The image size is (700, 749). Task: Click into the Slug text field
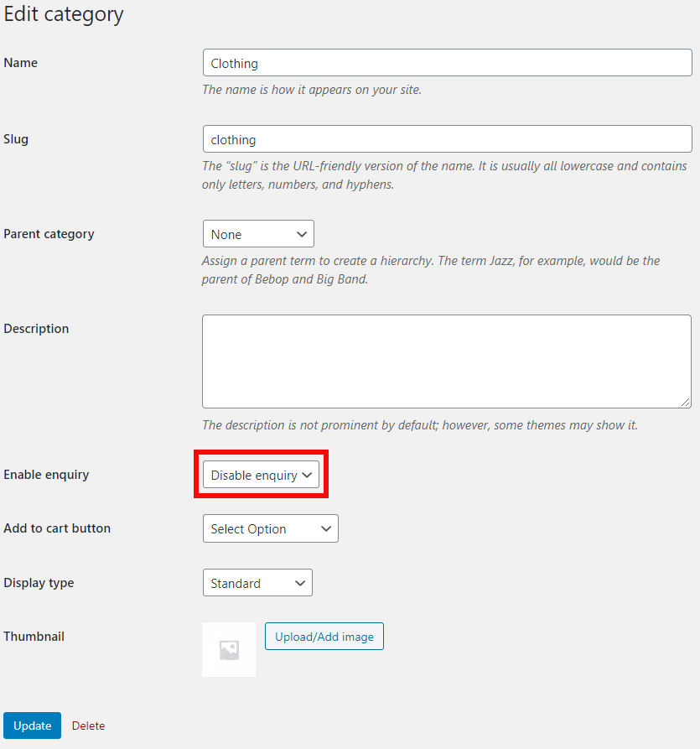[447, 139]
